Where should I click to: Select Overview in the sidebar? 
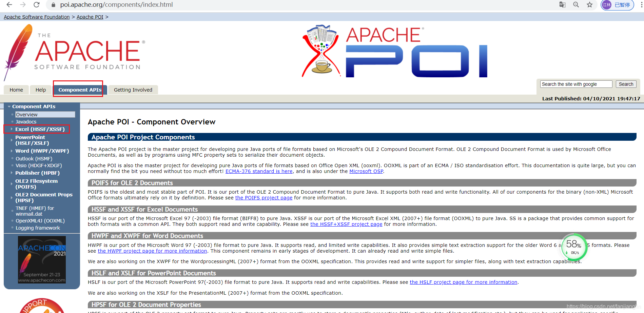45,115
